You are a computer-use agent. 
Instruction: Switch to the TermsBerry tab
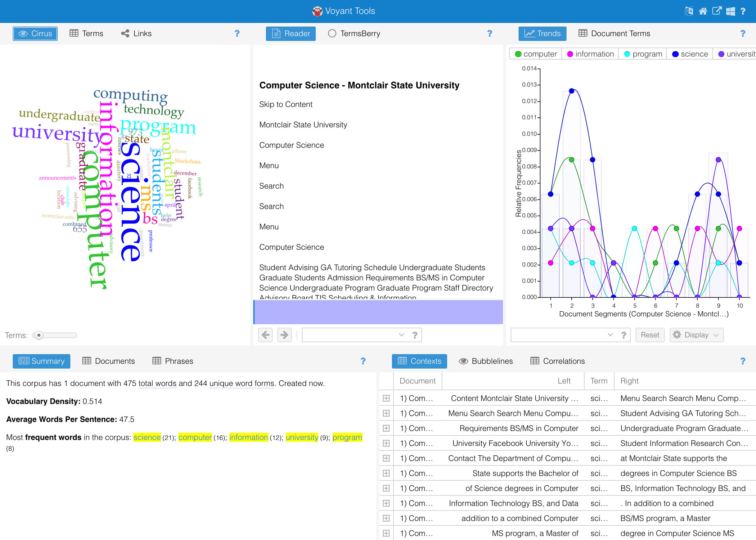pos(354,33)
